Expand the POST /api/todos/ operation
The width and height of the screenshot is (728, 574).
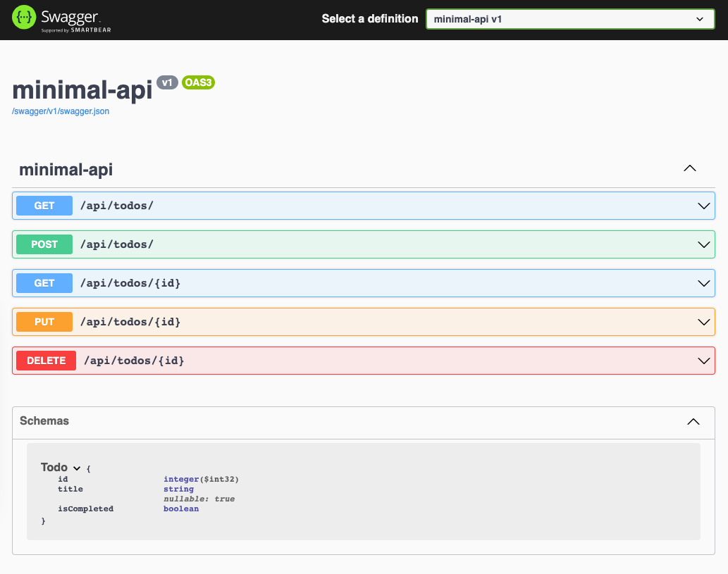coord(703,244)
